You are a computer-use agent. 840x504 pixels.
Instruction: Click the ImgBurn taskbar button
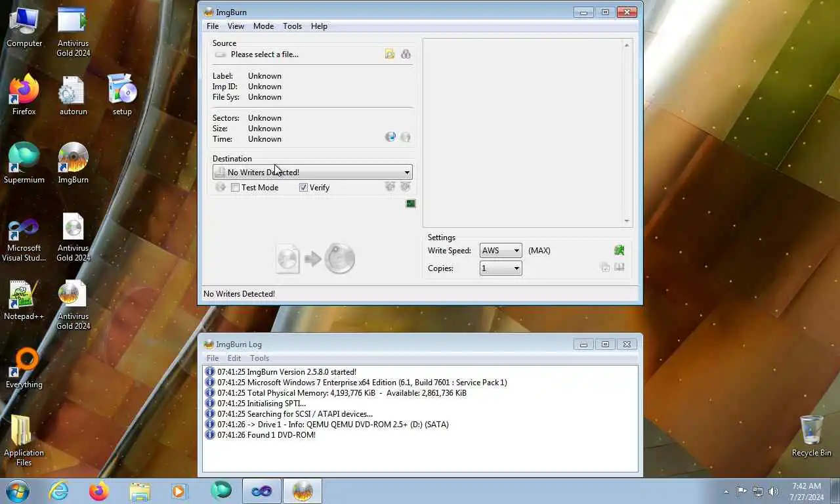tap(303, 491)
